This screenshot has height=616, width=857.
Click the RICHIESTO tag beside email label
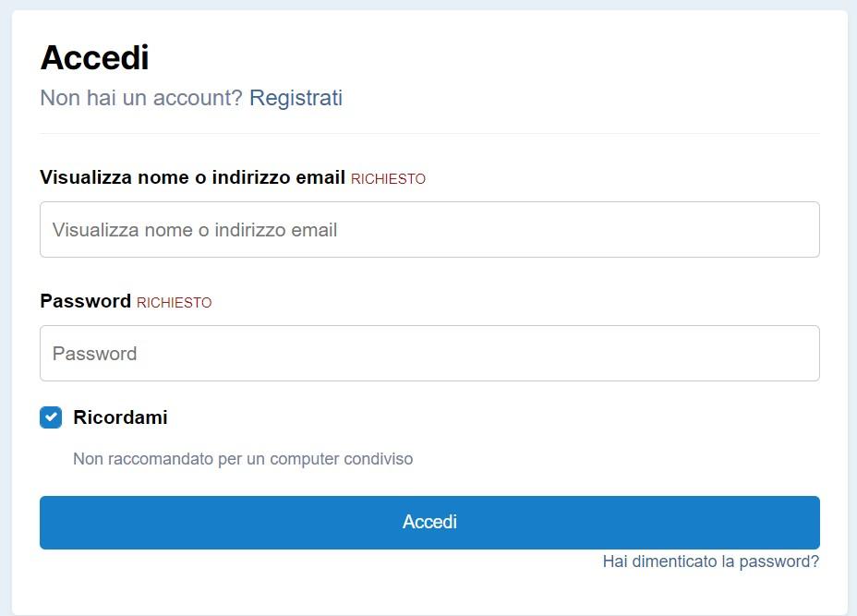pyautogui.click(x=388, y=179)
